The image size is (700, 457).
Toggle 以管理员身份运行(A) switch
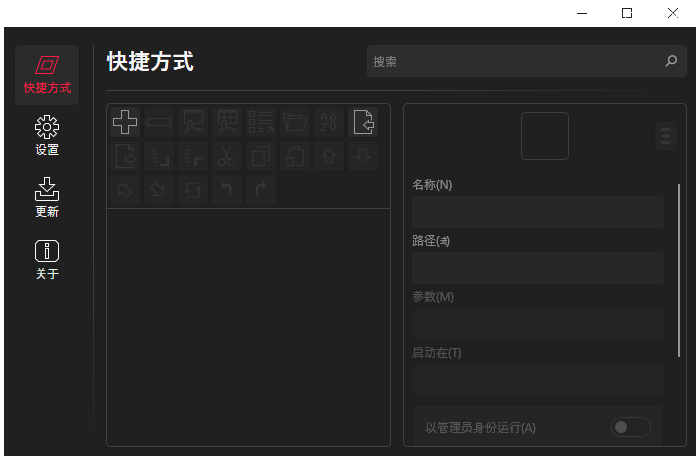coord(630,427)
